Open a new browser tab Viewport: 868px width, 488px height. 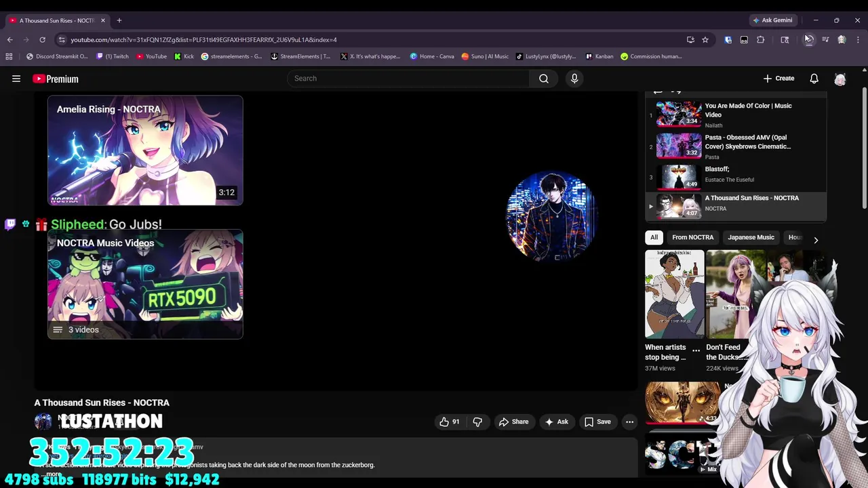tap(119, 20)
